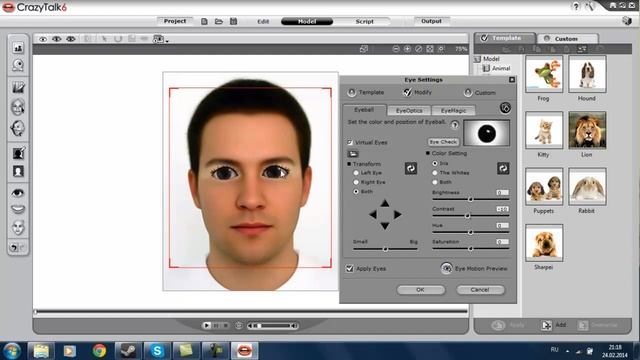Open the Custom content tab on right
Viewport: 640px width, 360px height.
tap(567, 39)
